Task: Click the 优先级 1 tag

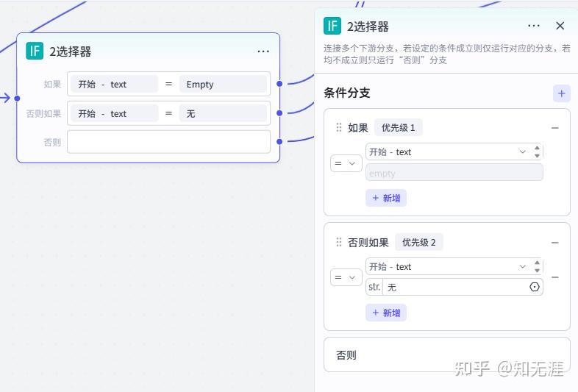Action: [x=398, y=127]
